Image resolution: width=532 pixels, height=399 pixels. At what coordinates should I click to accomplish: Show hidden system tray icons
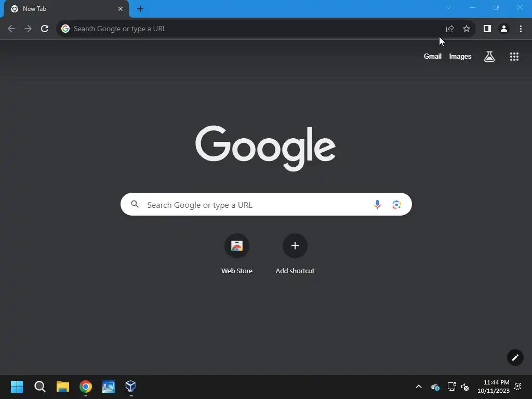(419, 387)
